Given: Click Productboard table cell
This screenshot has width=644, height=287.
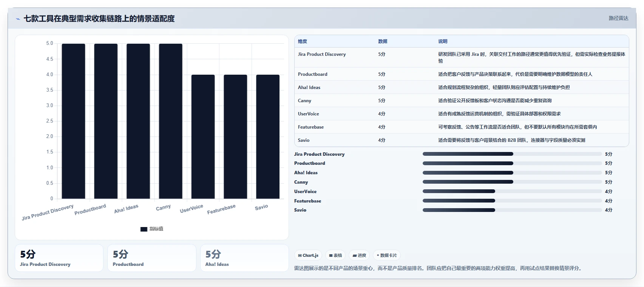Looking at the screenshot, I should [x=312, y=74].
